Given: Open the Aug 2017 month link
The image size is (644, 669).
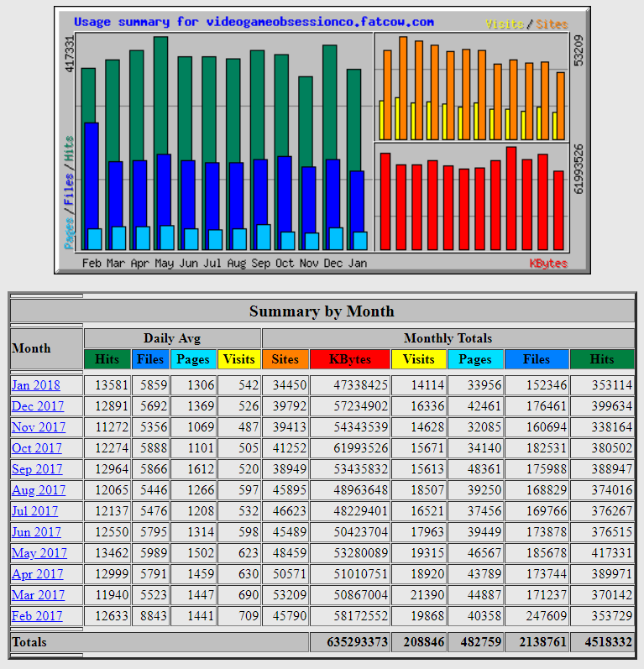Looking at the screenshot, I should coord(37,490).
